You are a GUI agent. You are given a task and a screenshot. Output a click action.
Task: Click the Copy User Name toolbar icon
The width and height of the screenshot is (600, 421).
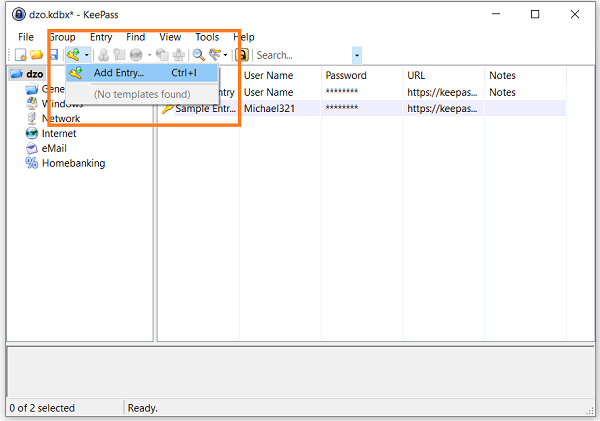(103, 55)
